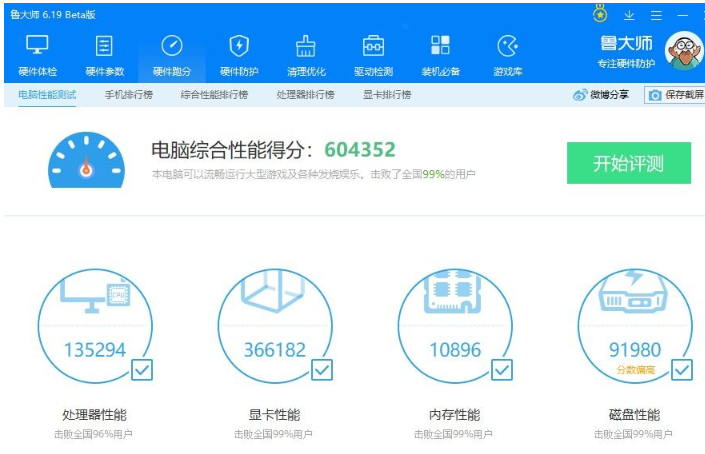
Task: Click the 鲁大师 cartoon avatar image
Action: [684, 51]
